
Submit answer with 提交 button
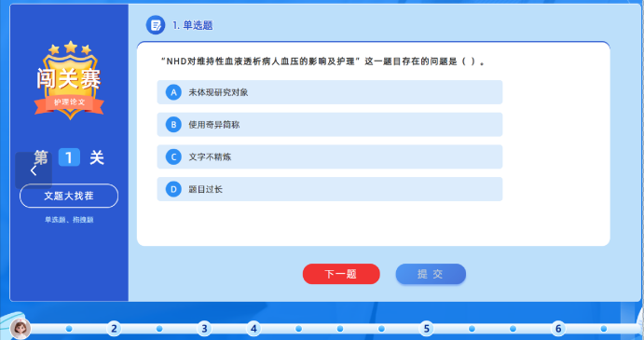431,274
